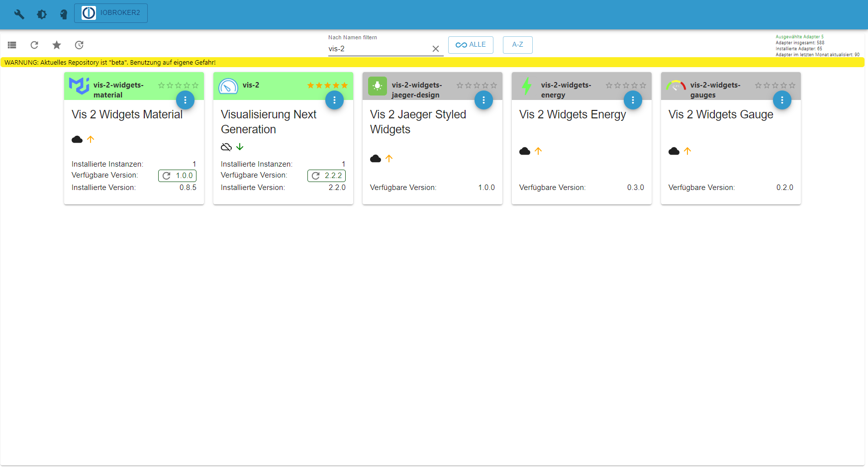Screen dimensions: 868x469
Task: Open the wrench settings icon
Action: click(x=19, y=14)
